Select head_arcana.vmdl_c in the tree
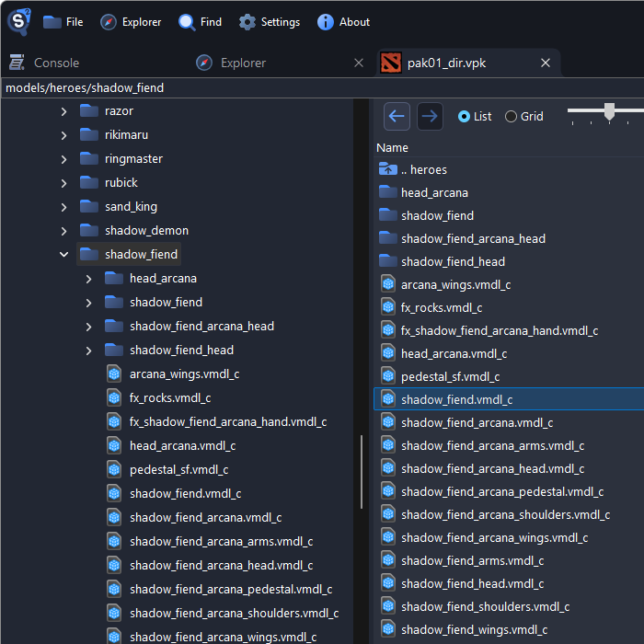The image size is (644, 644). [x=183, y=445]
